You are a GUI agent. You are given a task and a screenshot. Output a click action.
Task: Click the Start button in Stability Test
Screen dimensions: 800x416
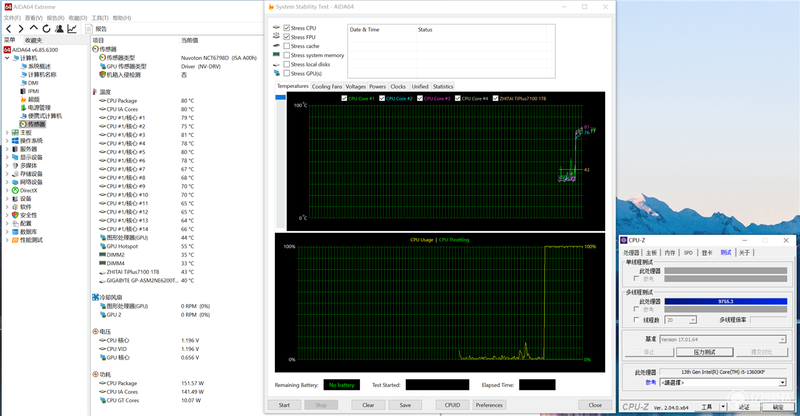284,405
